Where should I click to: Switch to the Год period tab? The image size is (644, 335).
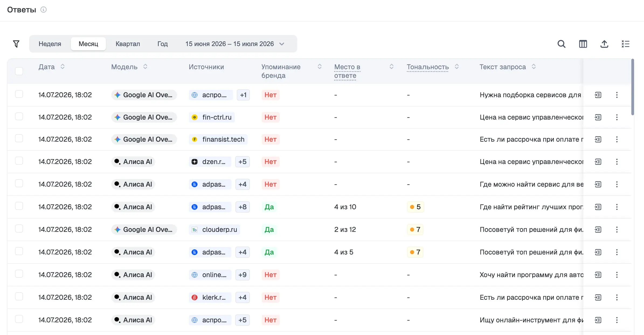[162, 44]
